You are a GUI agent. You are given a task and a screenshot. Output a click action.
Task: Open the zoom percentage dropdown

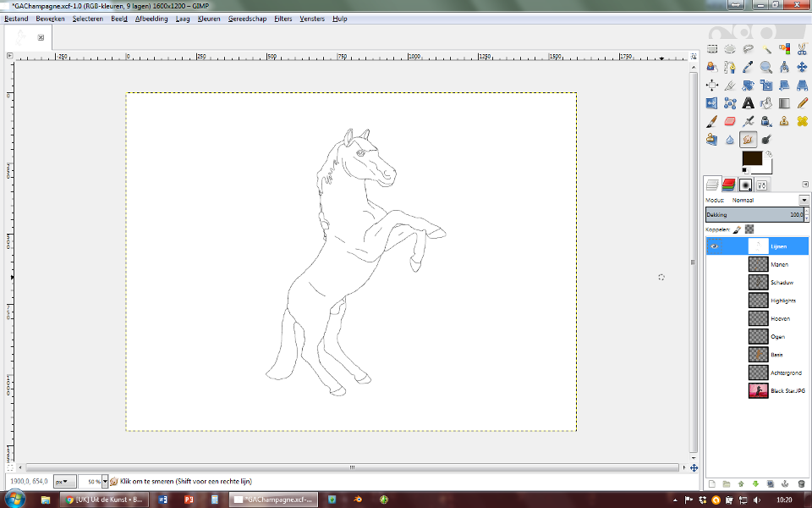pos(105,481)
